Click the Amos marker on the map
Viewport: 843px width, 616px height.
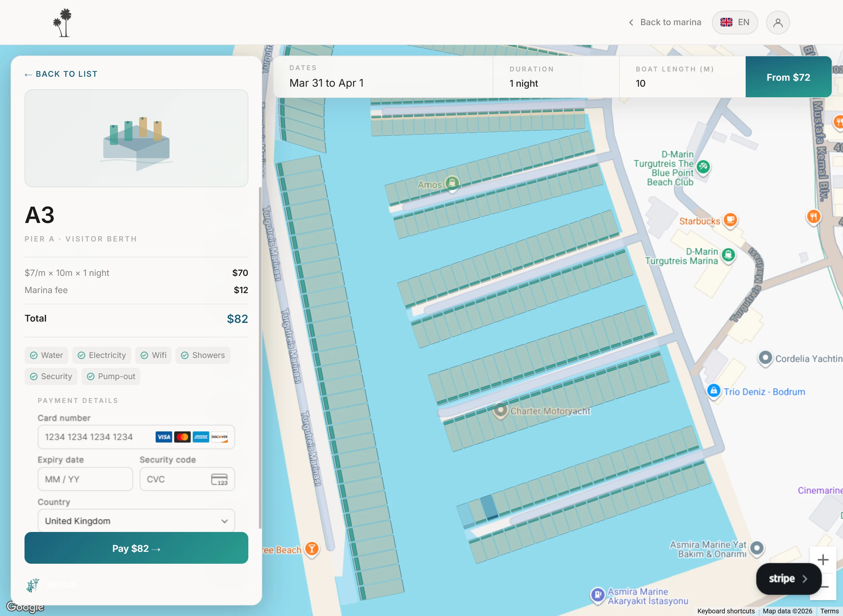(453, 183)
